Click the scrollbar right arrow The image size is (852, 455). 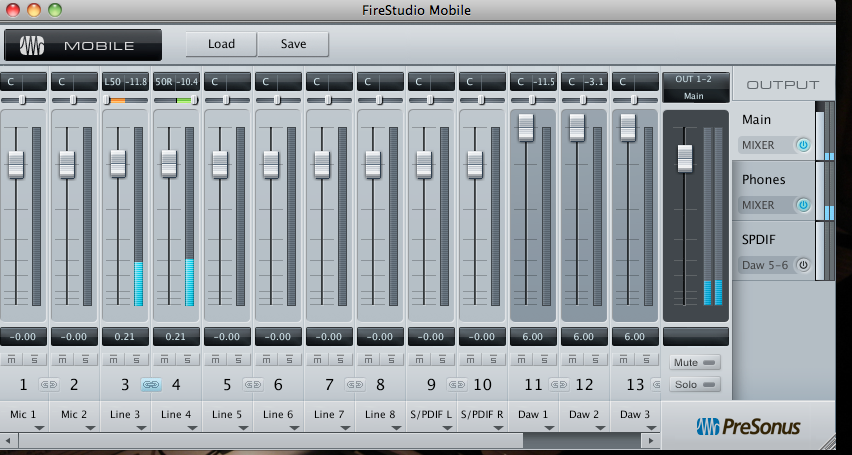click(x=650, y=440)
